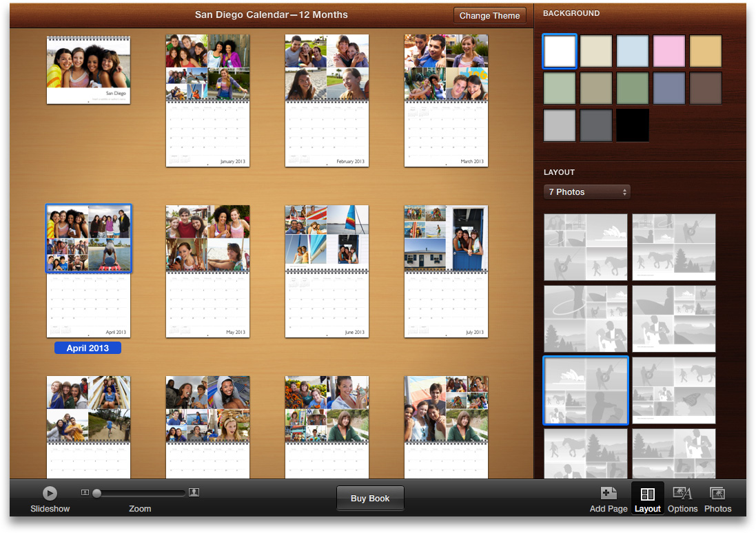Select the highlighted layout template thumbnail

point(586,390)
